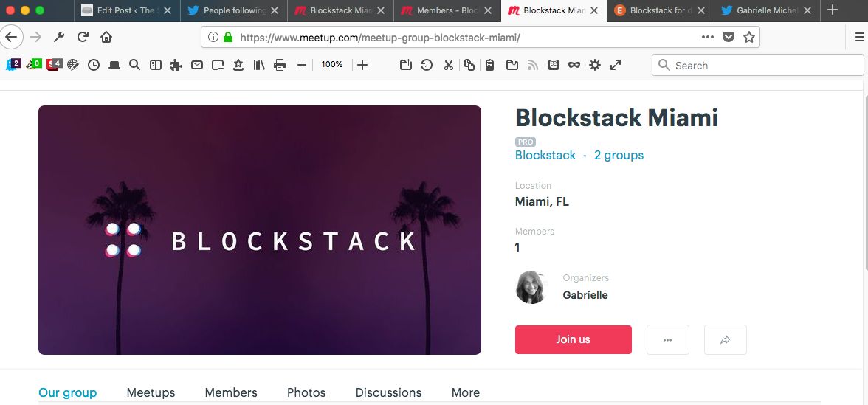This screenshot has height=405, width=868.
Task: Click the Blockstack network link
Action: [545, 156]
